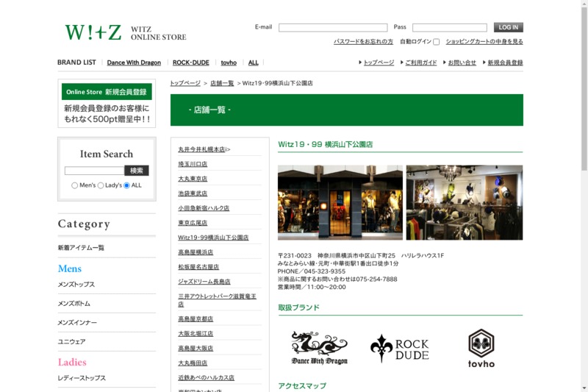Open the store interior photo
This screenshot has height=392, width=588.
[x=465, y=202]
